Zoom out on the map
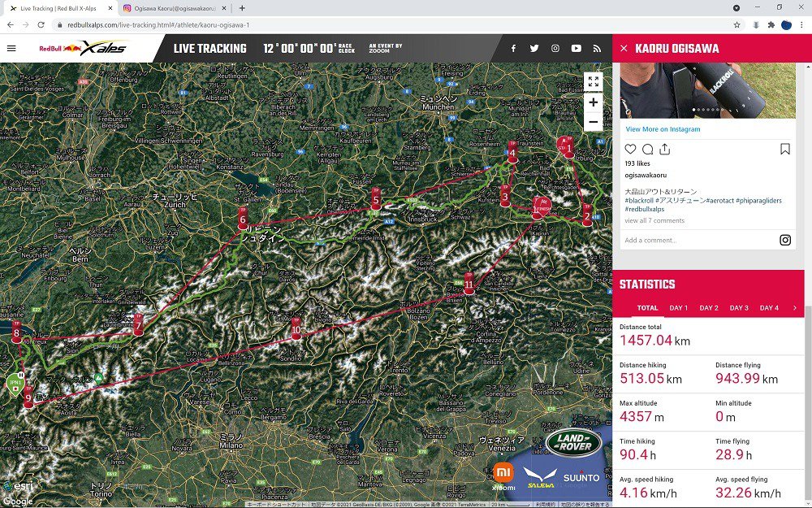The height and width of the screenshot is (508, 812). tap(594, 123)
